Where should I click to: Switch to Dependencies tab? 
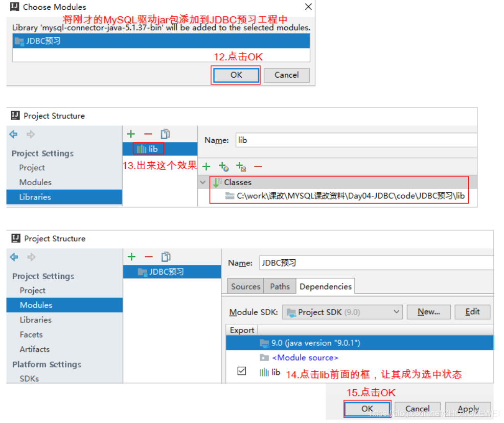click(325, 286)
